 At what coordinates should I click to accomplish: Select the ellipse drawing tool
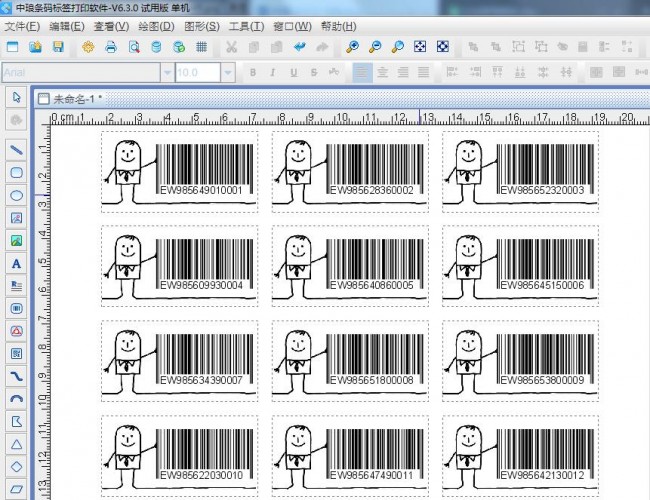click(16, 195)
